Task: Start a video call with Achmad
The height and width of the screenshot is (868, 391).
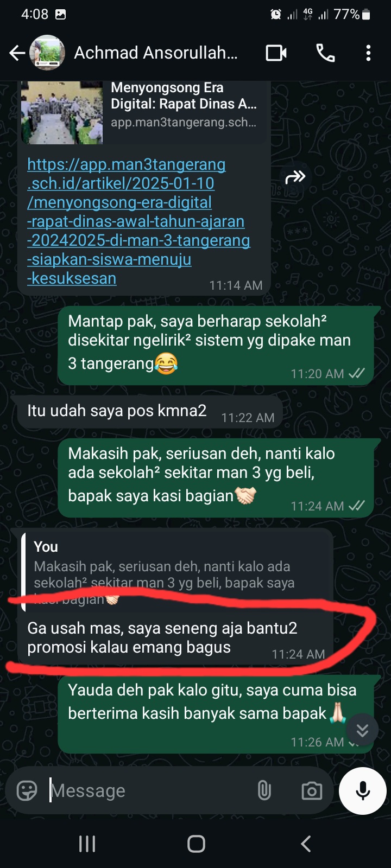Action: (x=276, y=53)
